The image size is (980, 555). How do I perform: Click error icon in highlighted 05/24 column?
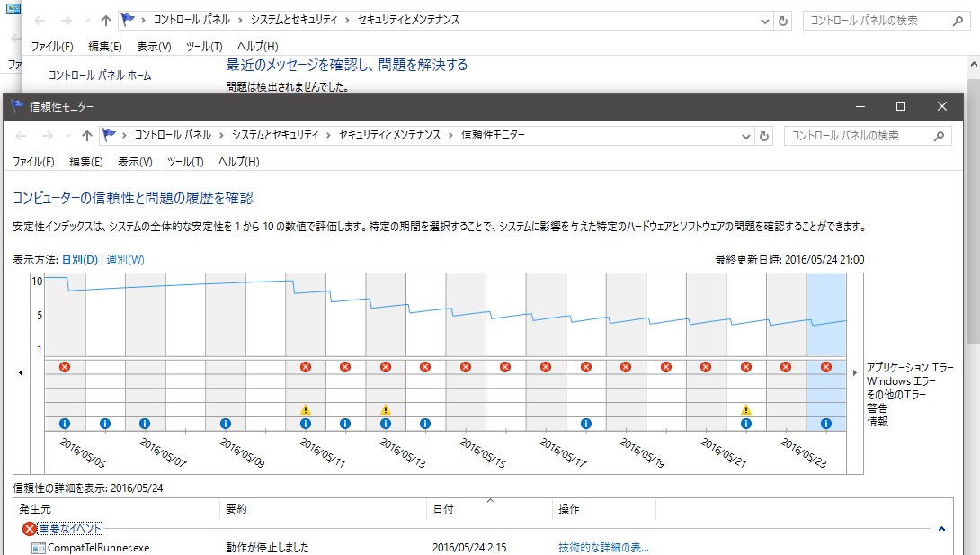(826, 367)
